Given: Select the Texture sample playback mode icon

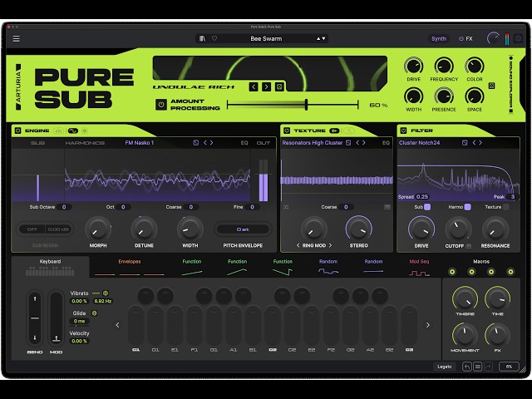Looking at the screenshot, I should click(334, 131).
